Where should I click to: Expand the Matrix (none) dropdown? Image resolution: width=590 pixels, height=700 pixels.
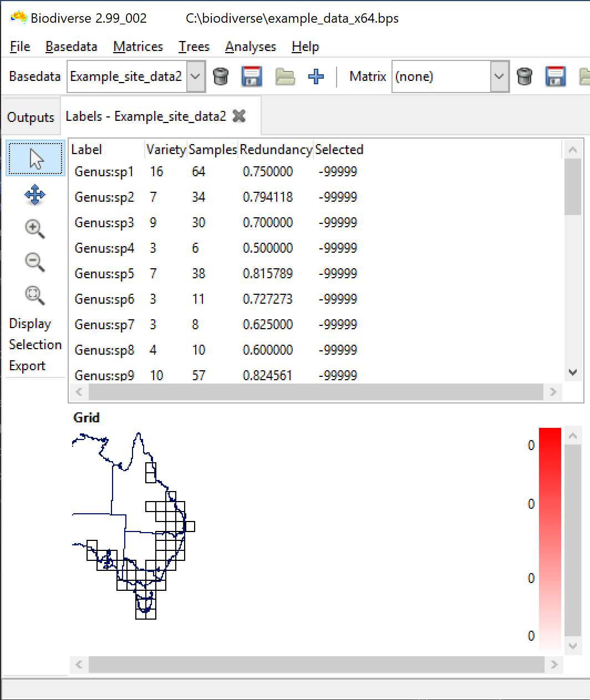pyautogui.click(x=499, y=76)
